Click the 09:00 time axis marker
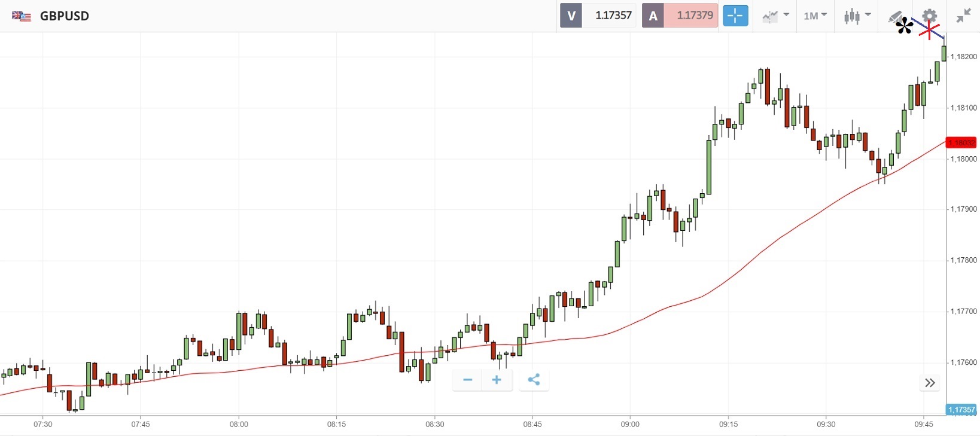 (x=630, y=424)
